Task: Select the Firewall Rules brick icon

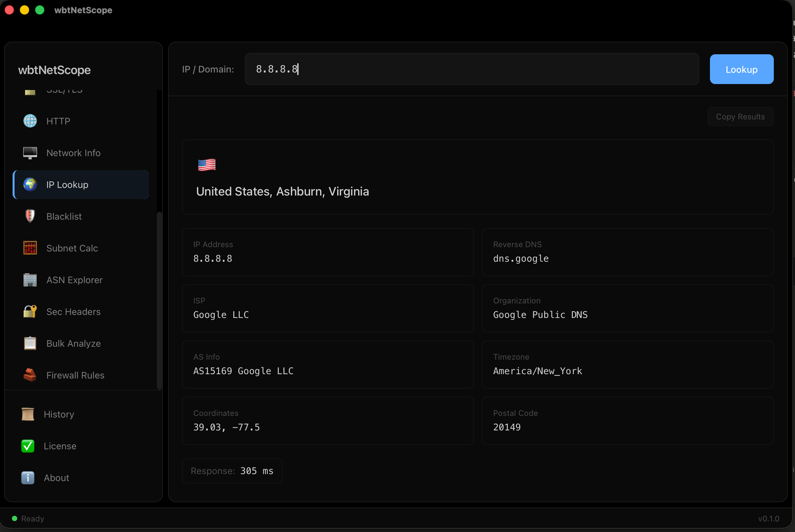Action: [x=30, y=375]
